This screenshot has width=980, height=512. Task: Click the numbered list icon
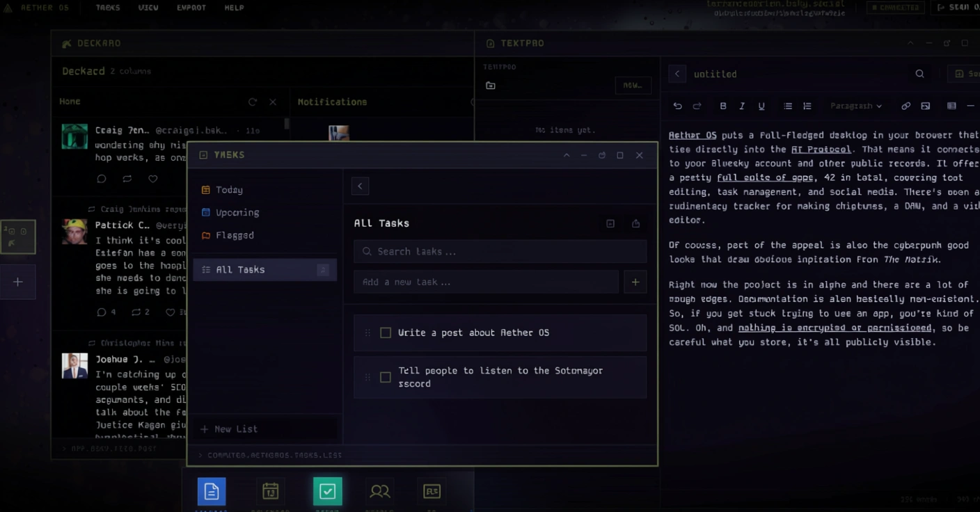pyautogui.click(x=807, y=106)
